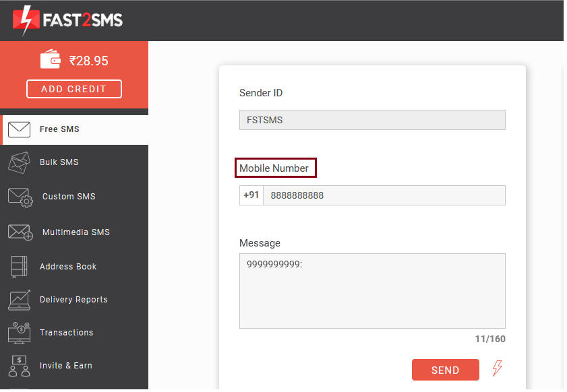Open the Address Book notebook icon
This screenshot has width=567, height=392.
tap(19, 267)
